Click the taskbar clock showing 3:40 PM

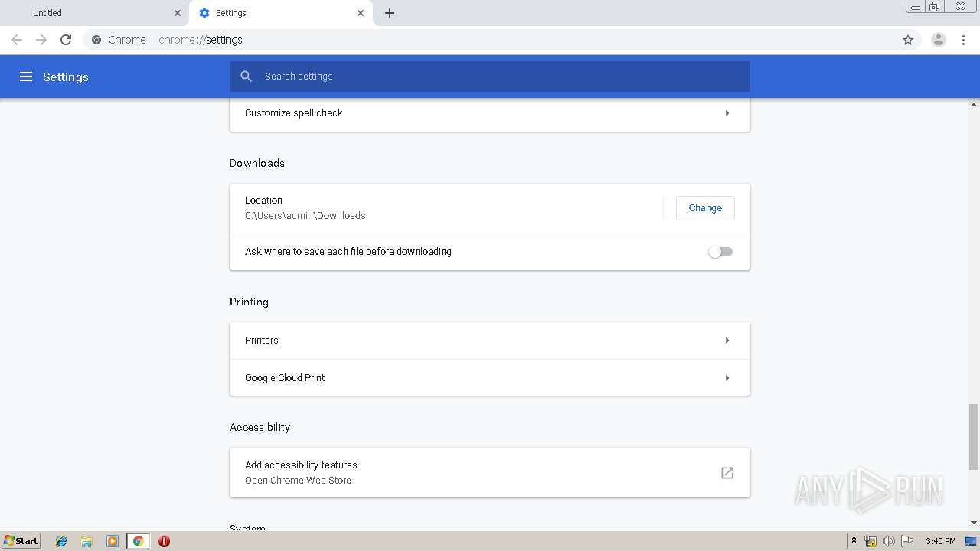click(x=940, y=541)
